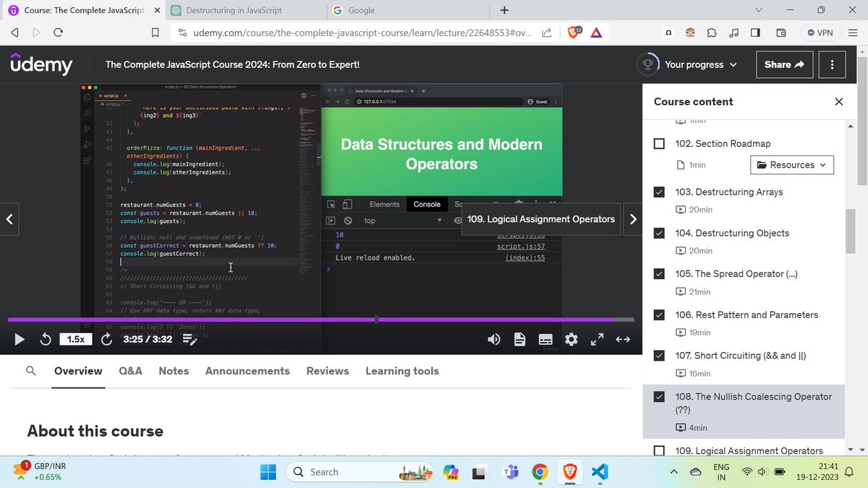The image size is (868, 488).
Task: Open the Notes tab
Action: click(174, 371)
